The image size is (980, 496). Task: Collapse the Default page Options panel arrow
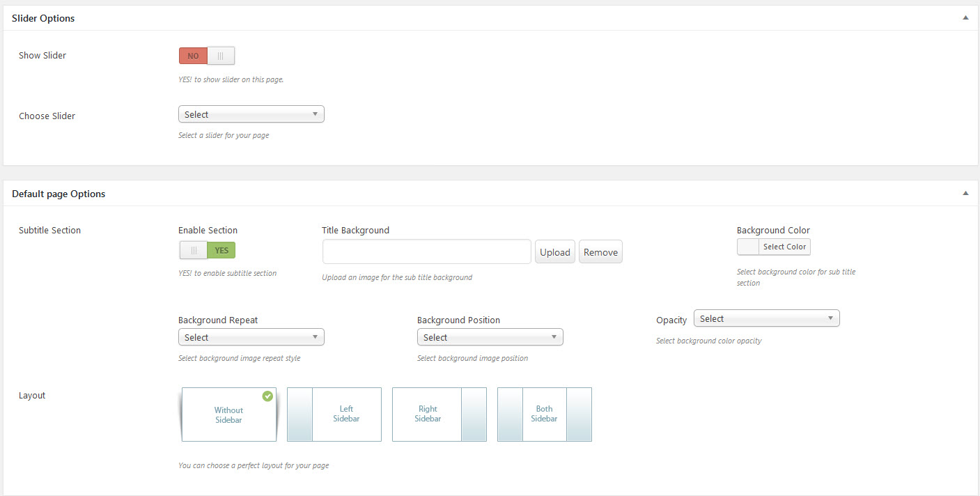965,194
